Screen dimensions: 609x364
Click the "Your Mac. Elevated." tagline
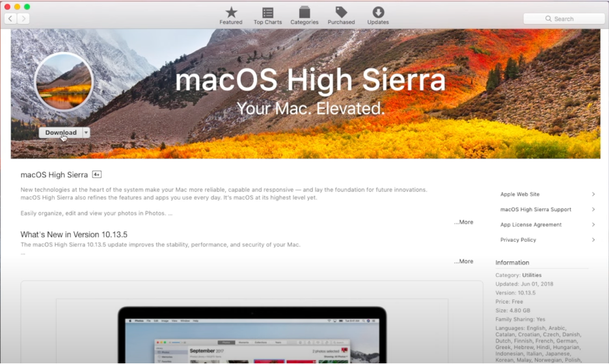tap(310, 109)
